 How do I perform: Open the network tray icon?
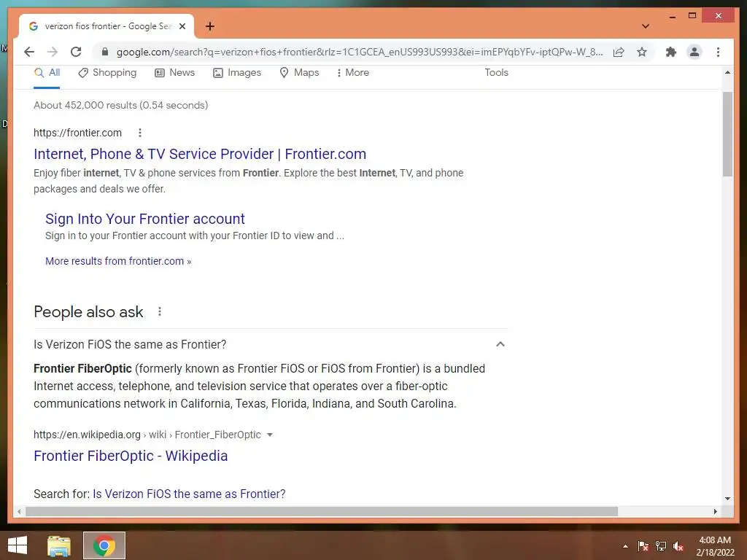tap(661, 546)
